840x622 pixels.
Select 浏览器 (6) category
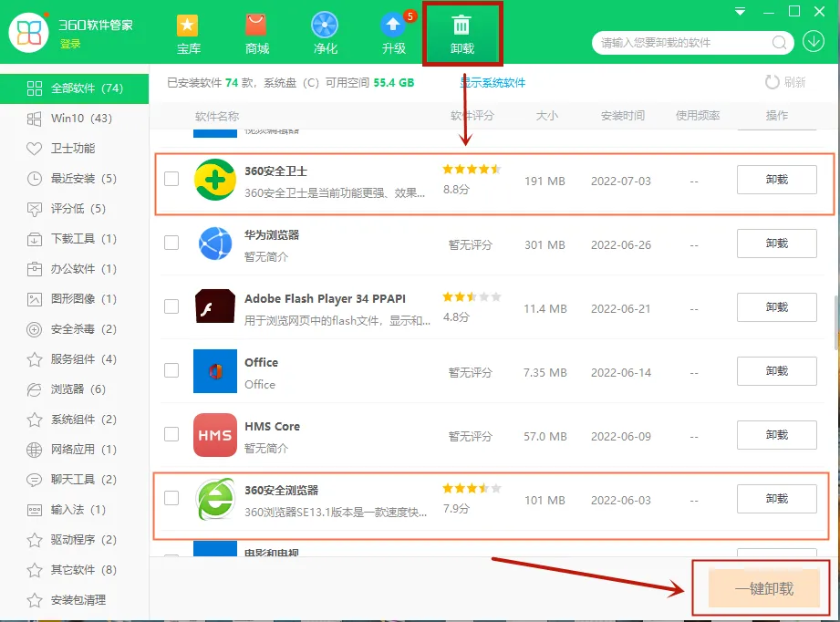[75, 389]
